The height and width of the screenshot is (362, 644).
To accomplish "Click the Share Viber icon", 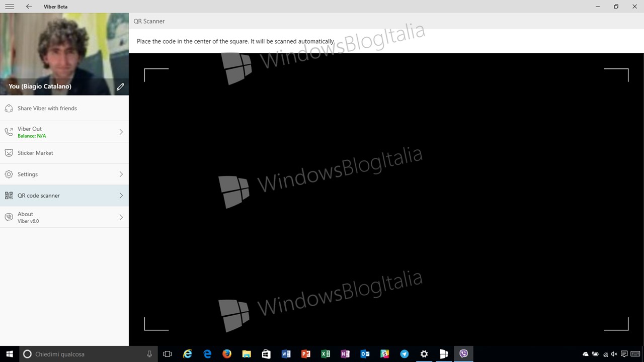I will 9,108.
